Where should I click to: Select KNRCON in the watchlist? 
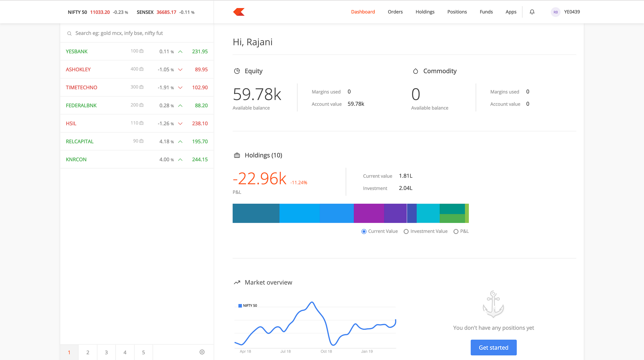(137, 159)
